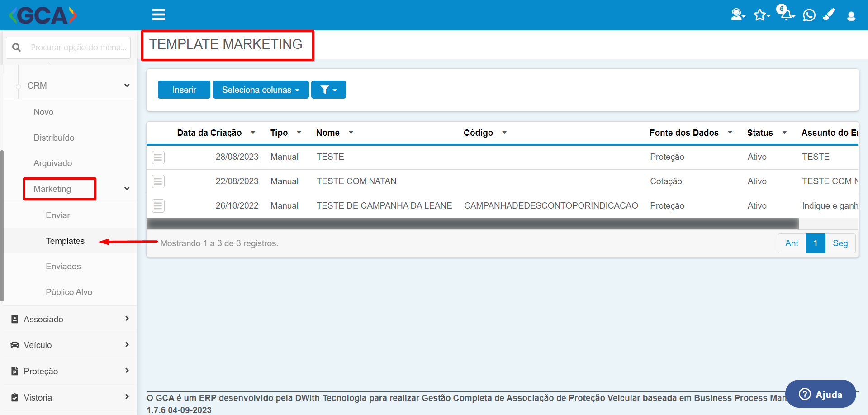Image resolution: width=868 pixels, height=415 pixels.
Task: Click the date 26/10/2022 cell
Action: [x=237, y=205]
